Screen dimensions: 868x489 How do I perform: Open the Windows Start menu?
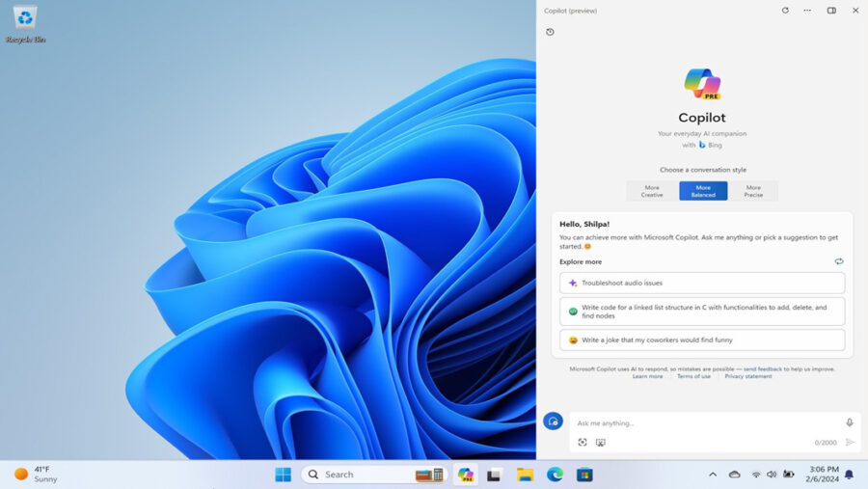tap(283, 475)
